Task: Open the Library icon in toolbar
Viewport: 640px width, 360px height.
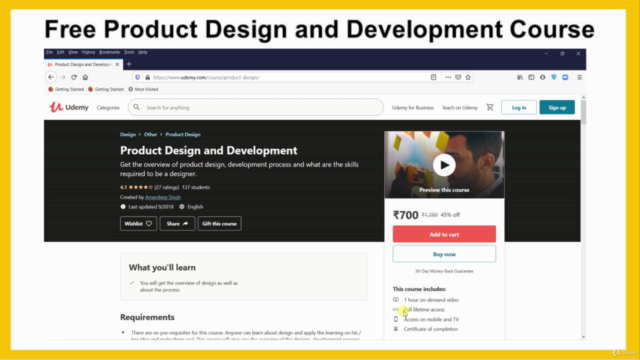Action: [520, 77]
